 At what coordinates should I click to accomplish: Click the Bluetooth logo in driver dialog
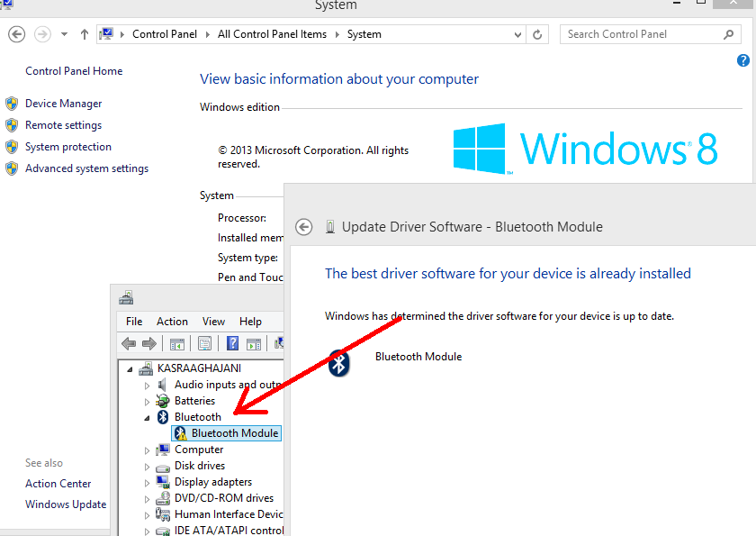tap(339, 363)
